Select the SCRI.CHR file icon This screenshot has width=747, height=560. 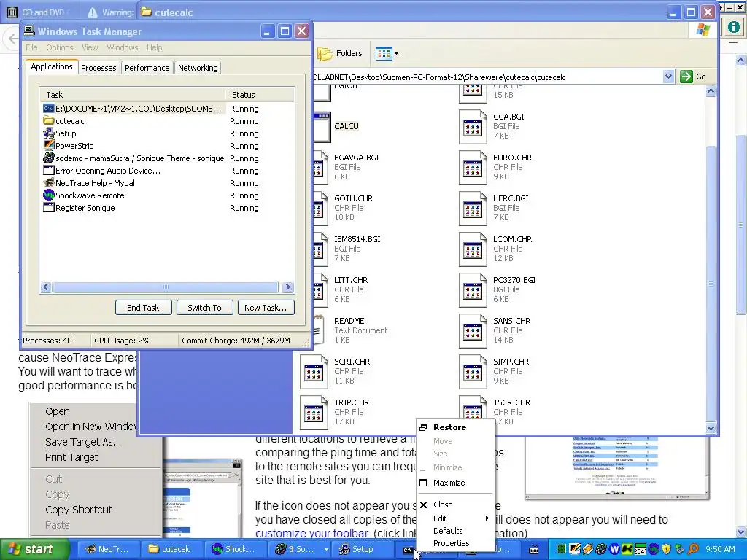coord(314,372)
